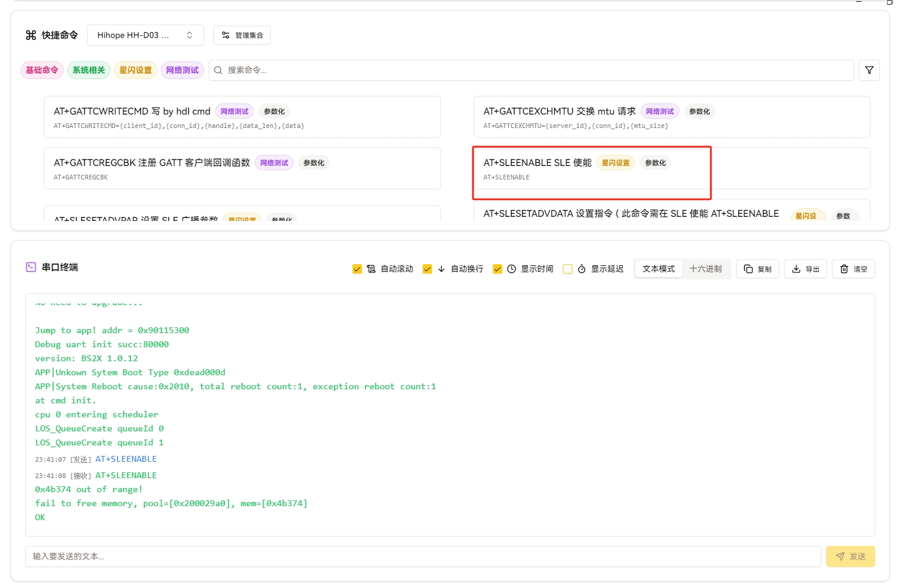Click the 发送 send button
898x588 pixels.
pyautogui.click(x=851, y=556)
